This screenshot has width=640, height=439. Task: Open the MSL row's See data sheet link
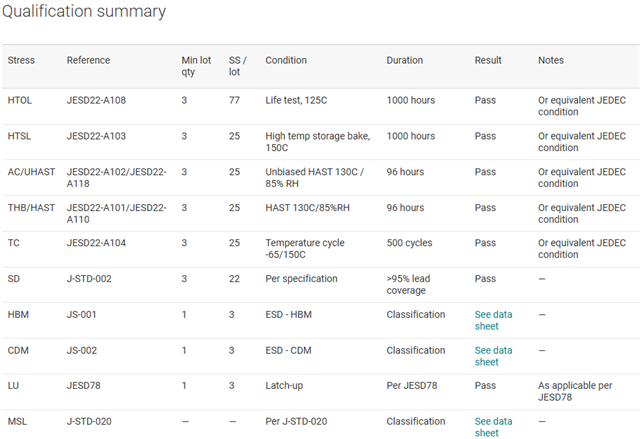click(493, 427)
